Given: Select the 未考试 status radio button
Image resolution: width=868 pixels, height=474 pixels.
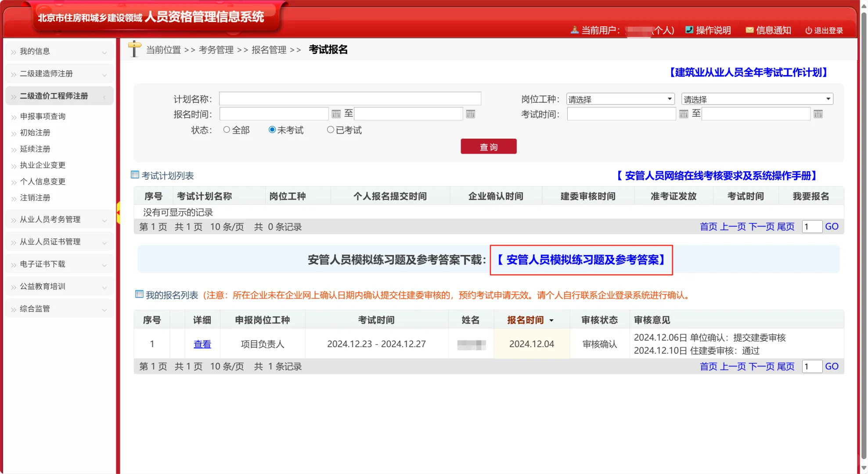Looking at the screenshot, I should coord(272,129).
